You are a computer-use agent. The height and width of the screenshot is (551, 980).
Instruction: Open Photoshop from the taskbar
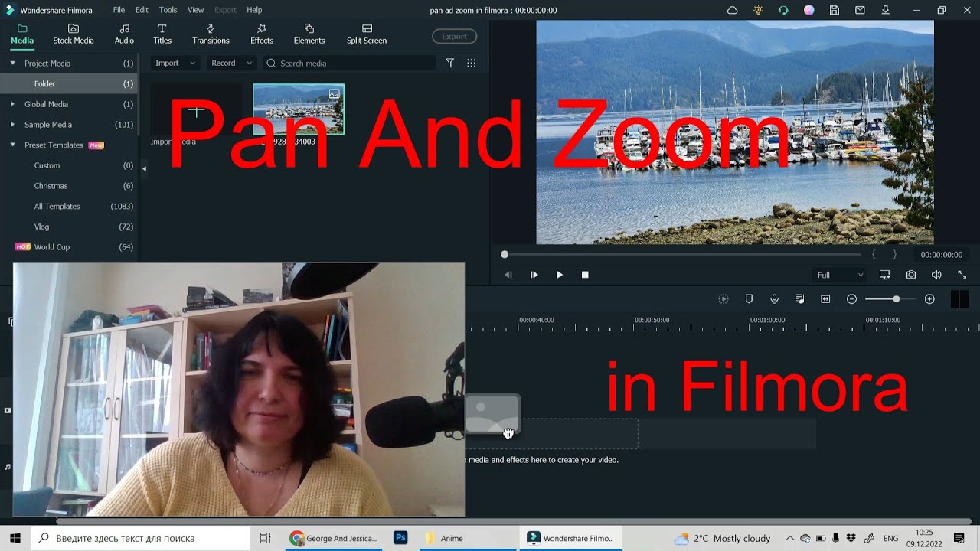[400, 538]
